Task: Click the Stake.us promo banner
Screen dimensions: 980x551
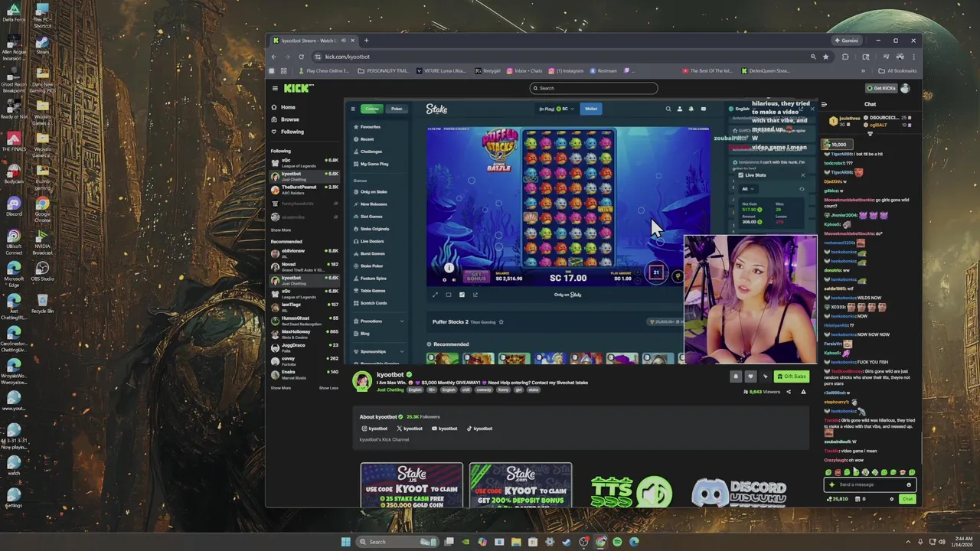Action: [412, 485]
